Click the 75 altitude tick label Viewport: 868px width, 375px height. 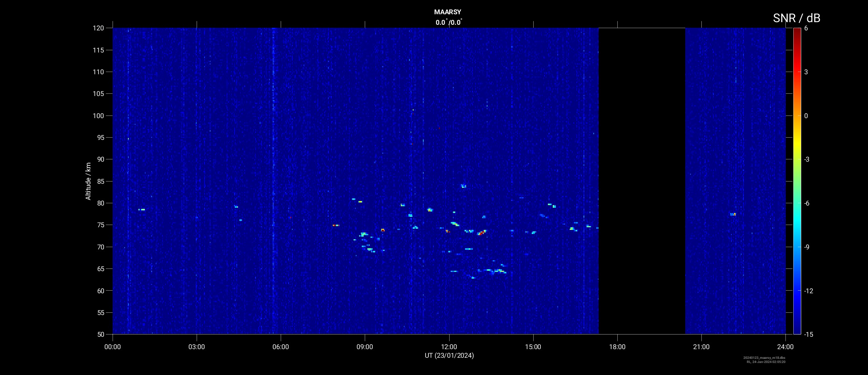tap(100, 225)
